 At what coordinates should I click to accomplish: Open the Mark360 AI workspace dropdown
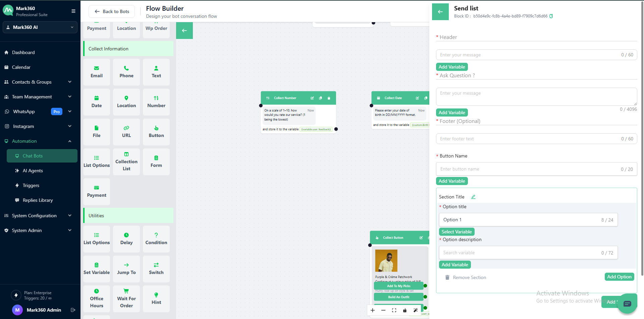point(40,27)
